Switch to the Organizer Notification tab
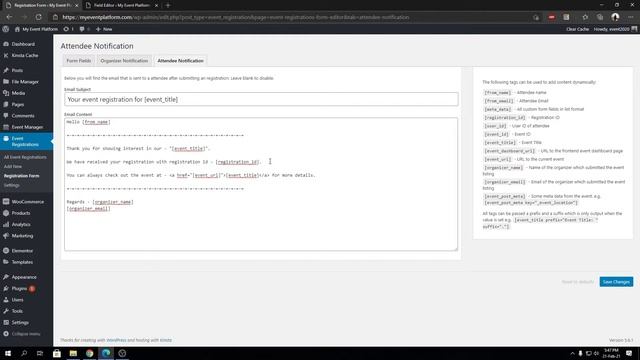Screen dimensions: 640x360 [x=124, y=61]
